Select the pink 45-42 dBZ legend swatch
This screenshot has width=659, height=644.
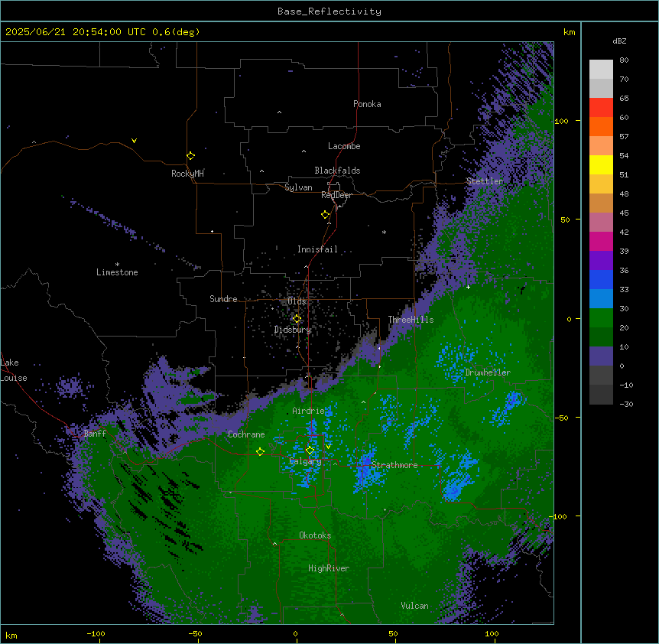601,223
